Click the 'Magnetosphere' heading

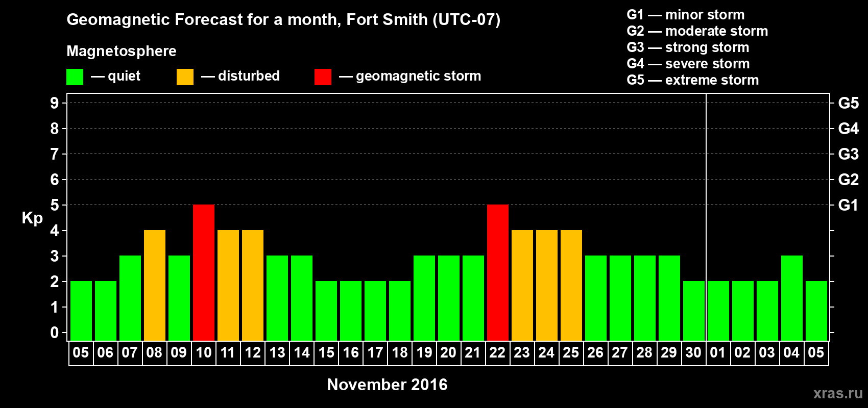coord(122,51)
